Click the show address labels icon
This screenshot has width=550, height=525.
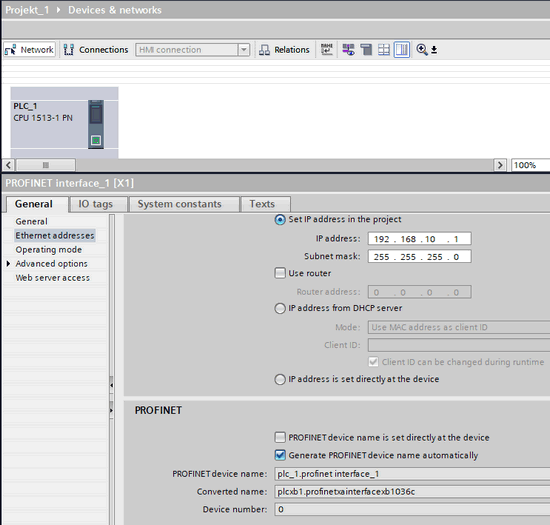pos(327,49)
